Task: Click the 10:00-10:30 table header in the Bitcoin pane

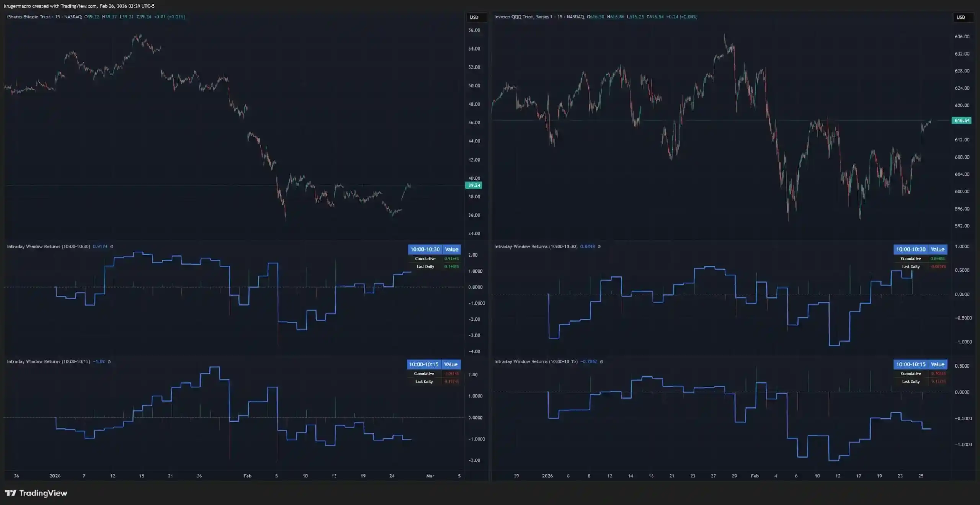Action: click(x=425, y=249)
